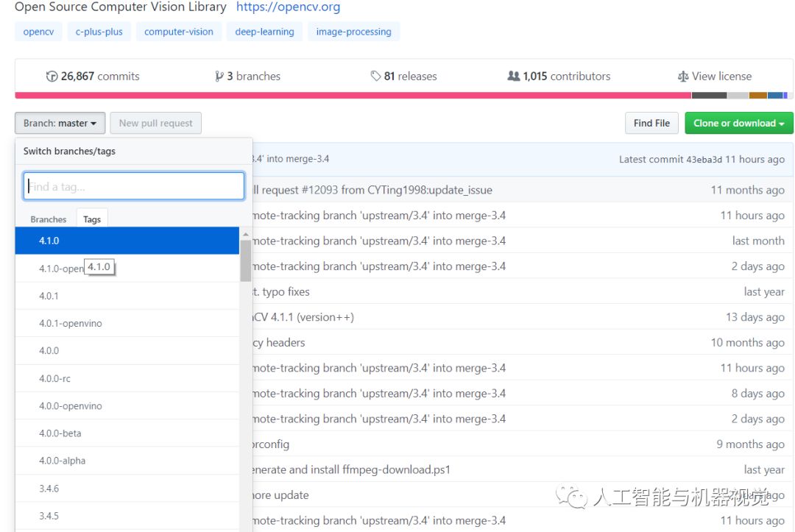Viewport: 795px width, 532px height.
Task: Click the c-plus-plus topic tag
Action: click(99, 32)
